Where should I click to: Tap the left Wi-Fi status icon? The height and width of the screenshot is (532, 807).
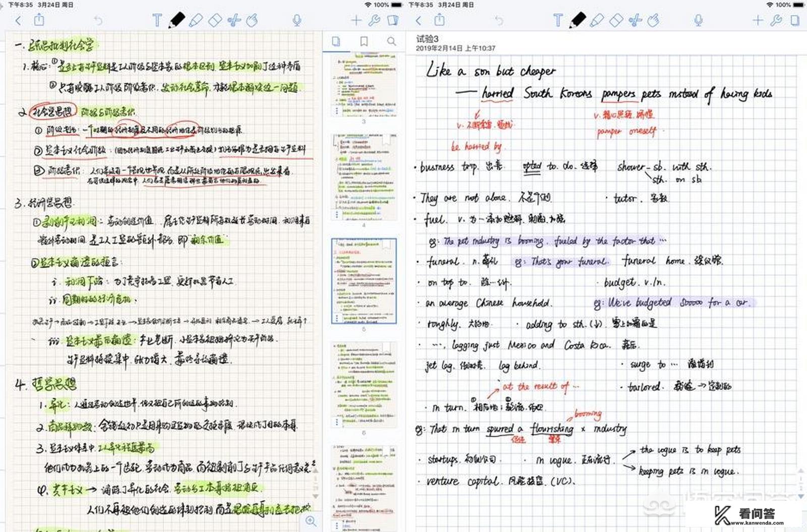(368, 5)
